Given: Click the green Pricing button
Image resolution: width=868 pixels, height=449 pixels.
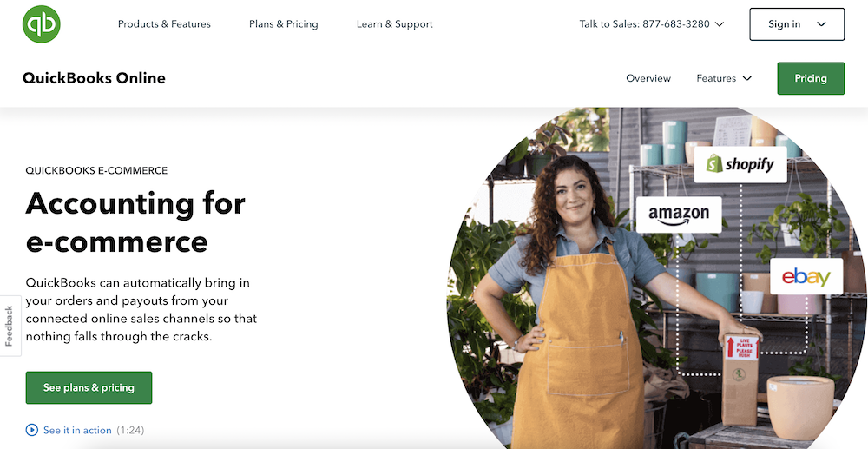Looking at the screenshot, I should coord(811,78).
